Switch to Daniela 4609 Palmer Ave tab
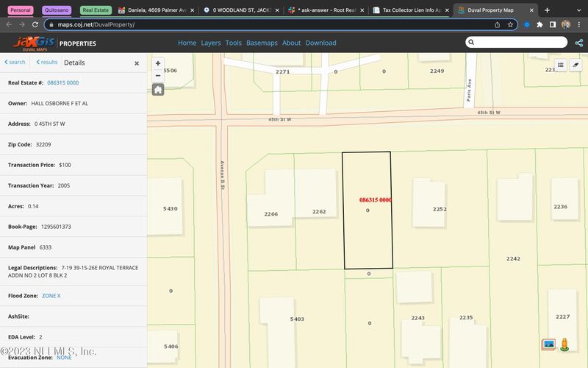588x368 pixels. pyautogui.click(x=156, y=10)
